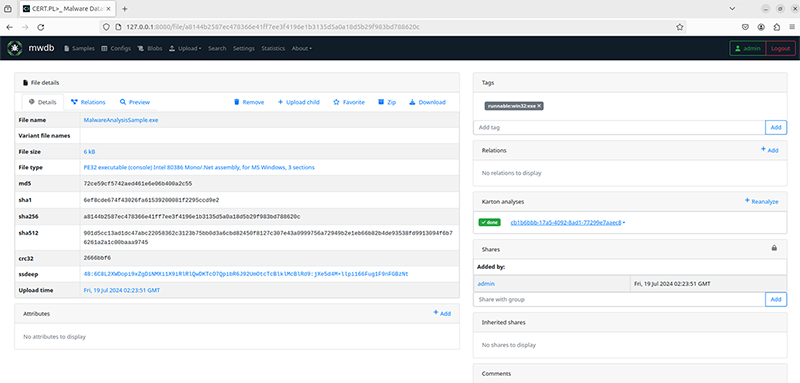Focus the Add tag input field
Viewport: 800px width, 383px height.
pos(619,127)
